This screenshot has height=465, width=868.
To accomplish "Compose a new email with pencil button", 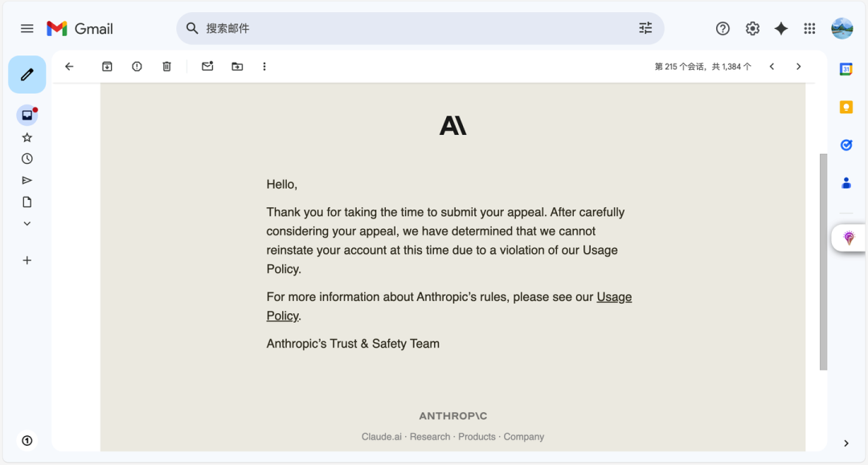I will tap(27, 75).
